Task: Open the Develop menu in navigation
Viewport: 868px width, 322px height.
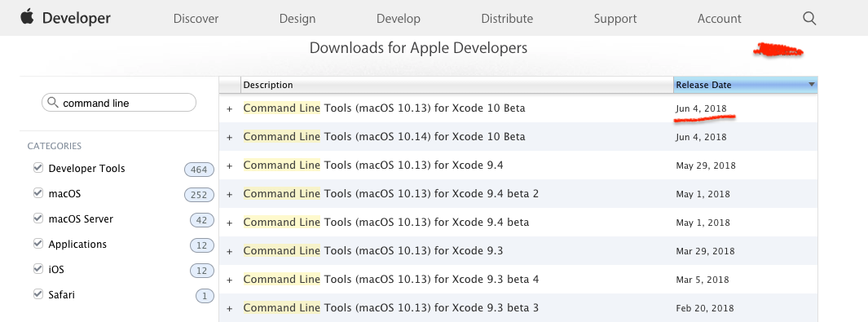Action: pos(398,18)
